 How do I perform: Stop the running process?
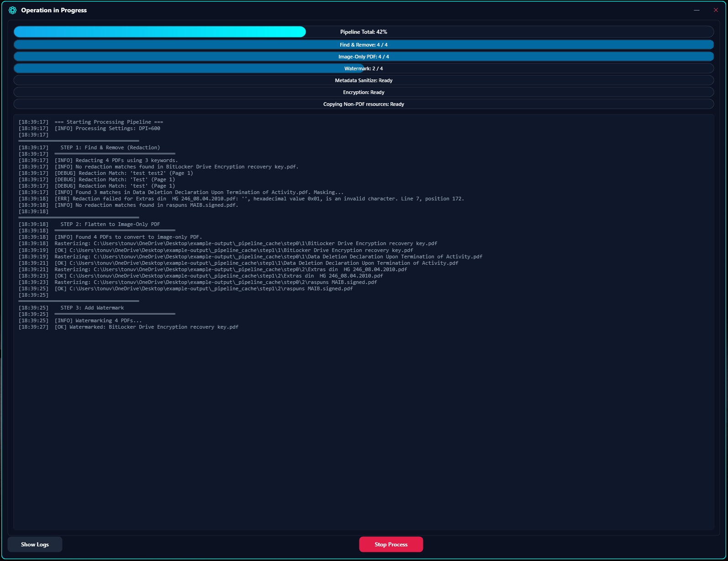coord(391,545)
